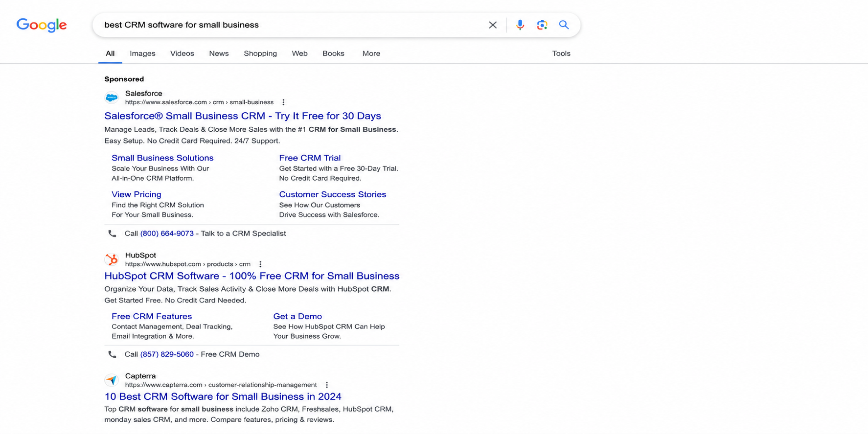Image resolution: width=868 pixels, height=434 pixels.
Task: Open HubSpot CRM Software ad headline
Action: click(x=252, y=276)
